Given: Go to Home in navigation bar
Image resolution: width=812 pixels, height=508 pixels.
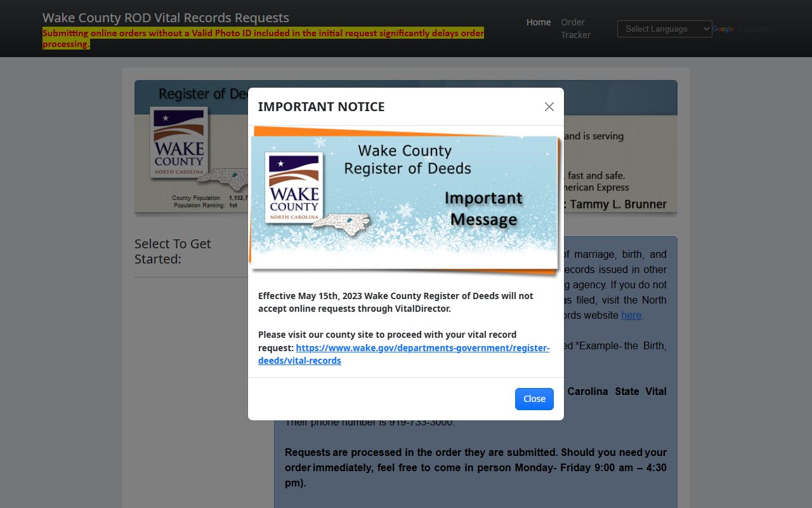Looking at the screenshot, I should tap(539, 22).
